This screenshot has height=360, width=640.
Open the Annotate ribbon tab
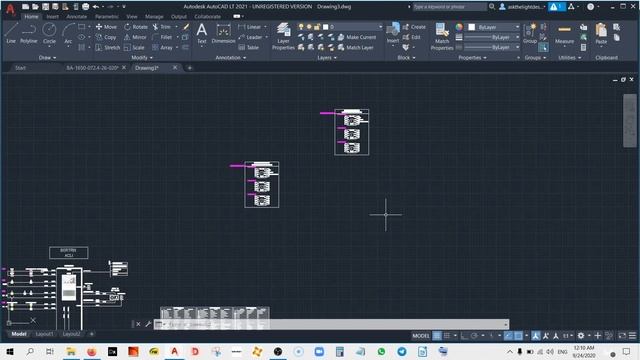click(x=76, y=17)
